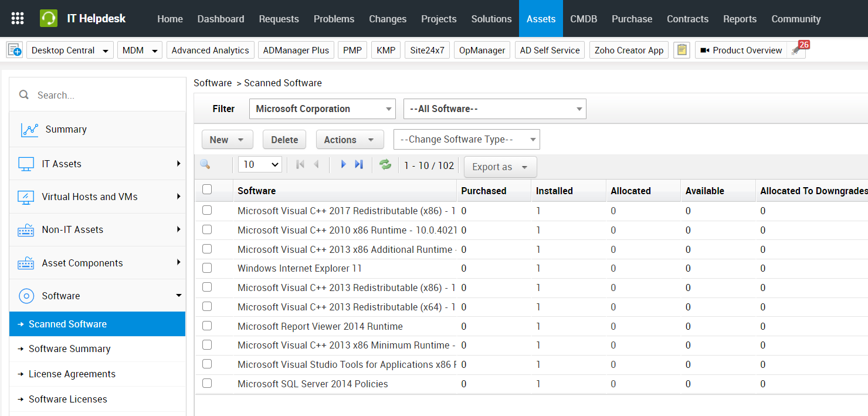This screenshot has height=416, width=868.
Task: Open the License Agreements sidebar item
Action: point(72,374)
